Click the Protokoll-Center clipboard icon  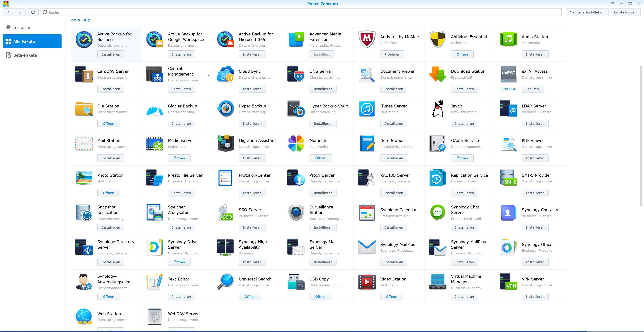coord(225,178)
